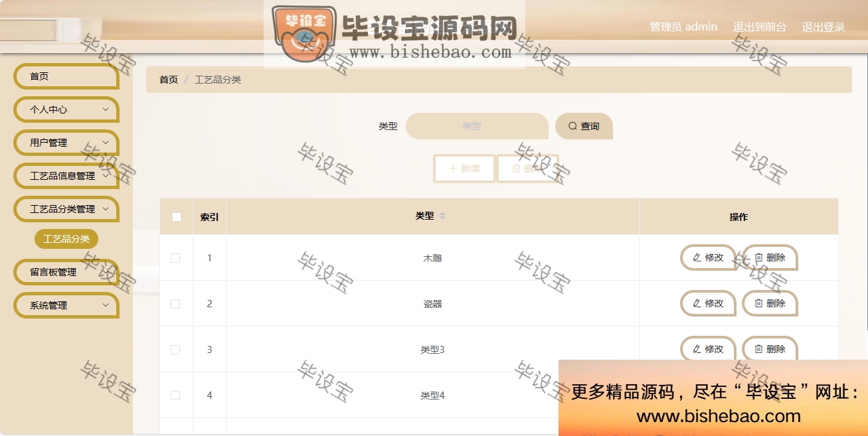Click index number 4 in the table
Image resolution: width=868 pixels, height=436 pixels.
point(209,396)
